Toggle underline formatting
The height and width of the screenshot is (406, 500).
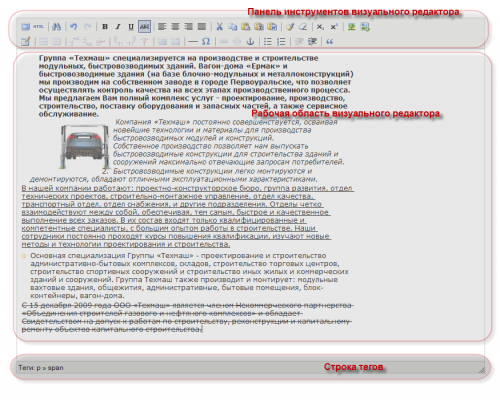coord(131,27)
